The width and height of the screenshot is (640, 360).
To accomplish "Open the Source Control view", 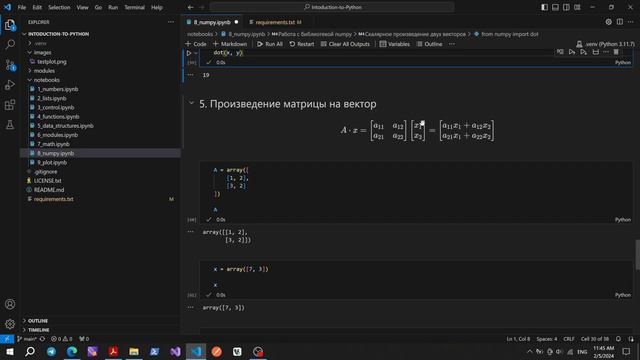I will [x=10, y=64].
